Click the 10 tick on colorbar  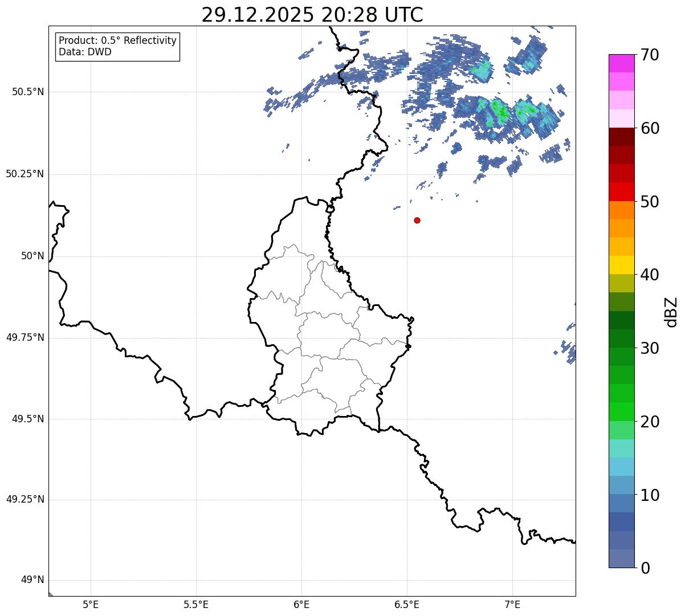[650, 495]
